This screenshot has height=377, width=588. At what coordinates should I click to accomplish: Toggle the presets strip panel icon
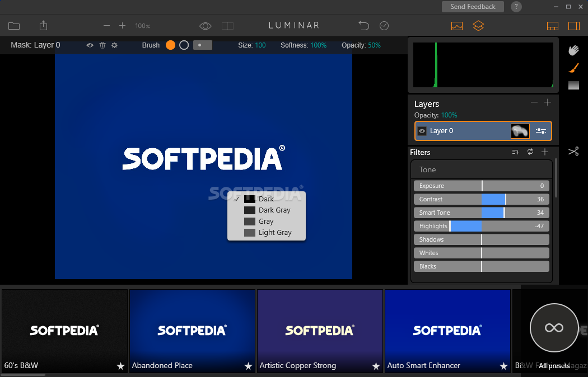553,26
